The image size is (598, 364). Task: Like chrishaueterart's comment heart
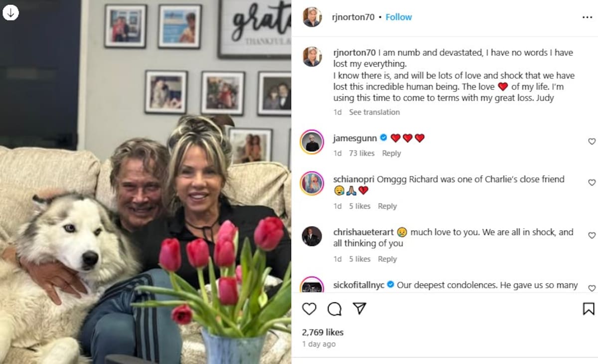click(592, 236)
